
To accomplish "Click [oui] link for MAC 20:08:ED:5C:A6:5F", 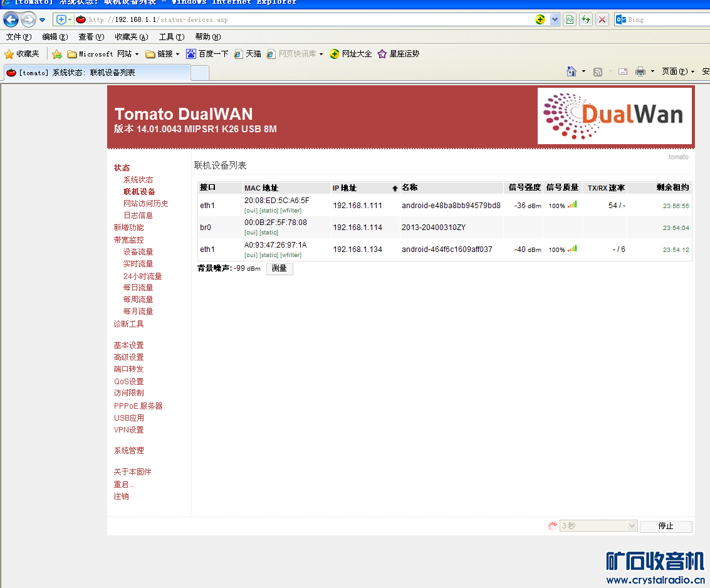I will click(x=251, y=211).
